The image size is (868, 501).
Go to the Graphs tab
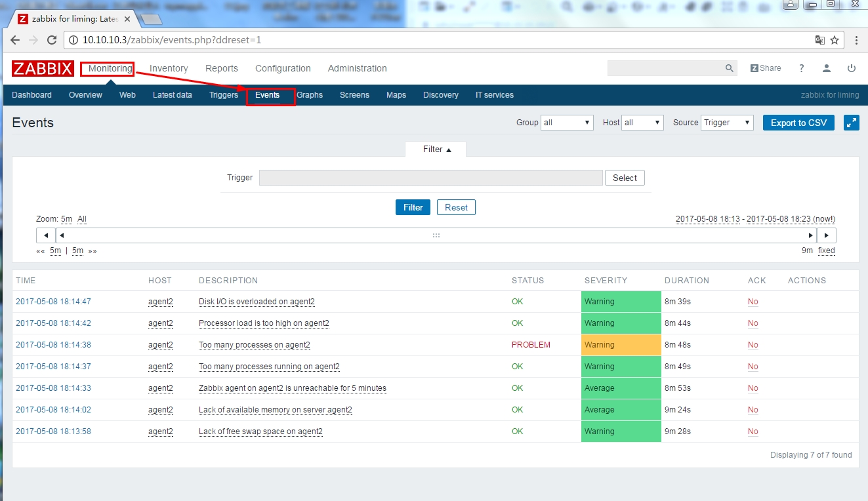[x=310, y=95]
